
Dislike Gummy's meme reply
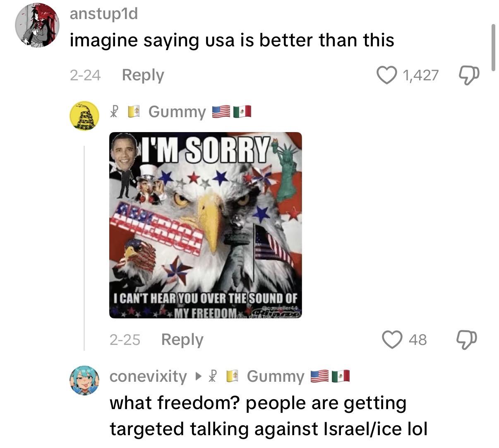pyautogui.click(x=466, y=340)
